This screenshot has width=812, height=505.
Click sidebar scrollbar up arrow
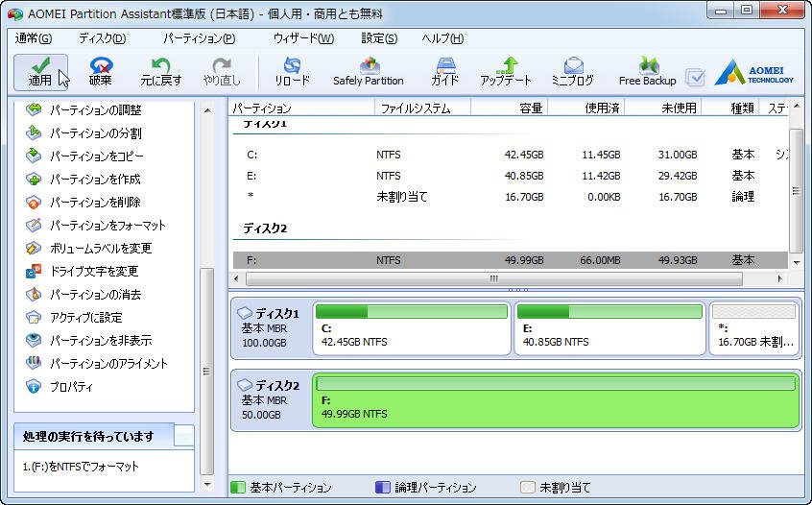click(207, 110)
